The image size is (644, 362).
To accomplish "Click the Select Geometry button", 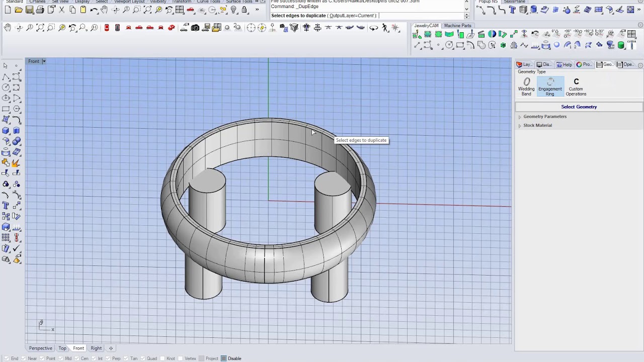I will pyautogui.click(x=579, y=107).
